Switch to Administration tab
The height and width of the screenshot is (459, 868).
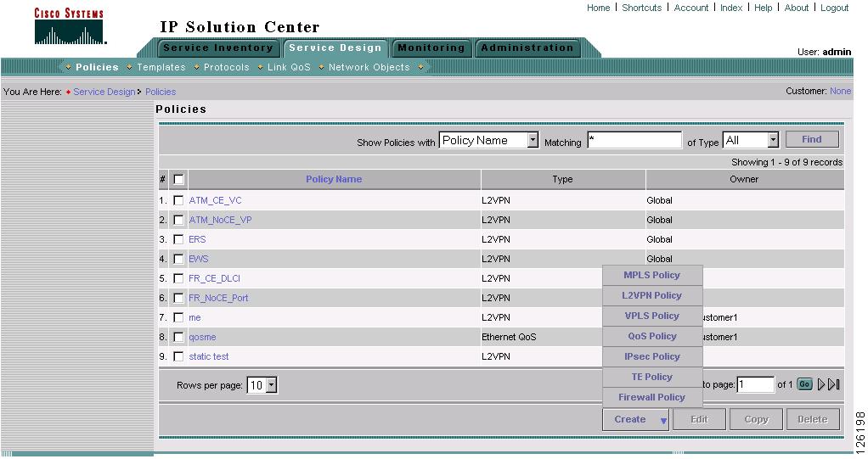(527, 48)
